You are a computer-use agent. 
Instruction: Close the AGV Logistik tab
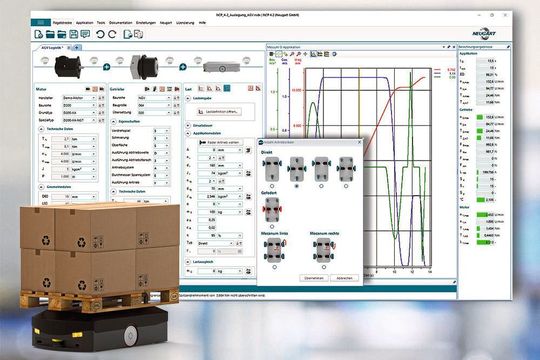[69, 48]
